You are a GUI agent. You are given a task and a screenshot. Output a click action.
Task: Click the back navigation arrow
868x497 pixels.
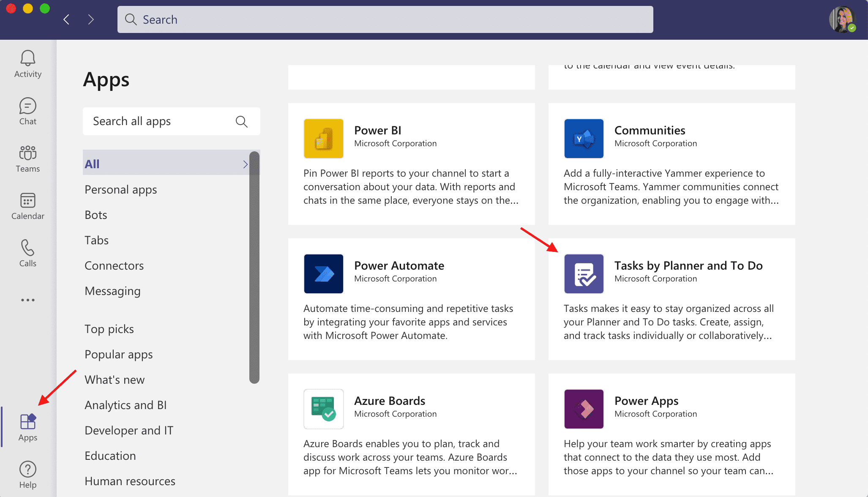pyautogui.click(x=66, y=19)
